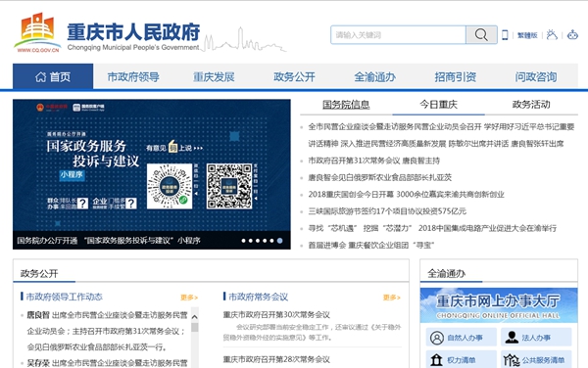The image size is (588, 368).
Task: Click scroll-up arrow in leaders list
Action: click(195, 317)
